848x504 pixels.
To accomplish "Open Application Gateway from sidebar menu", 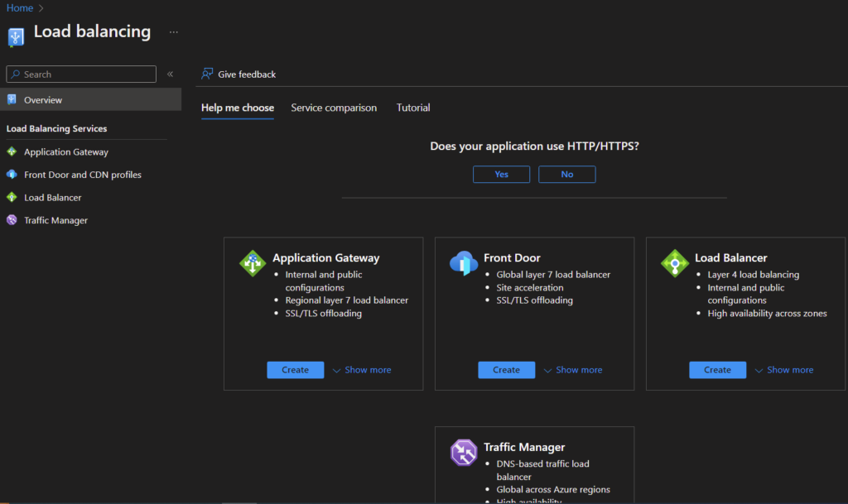I will point(66,151).
